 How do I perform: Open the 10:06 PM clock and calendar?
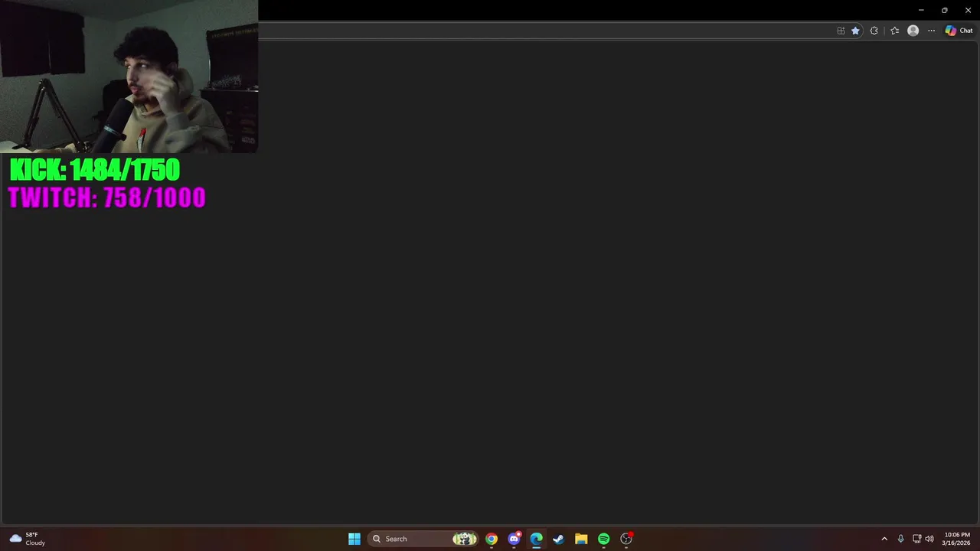[957, 539]
